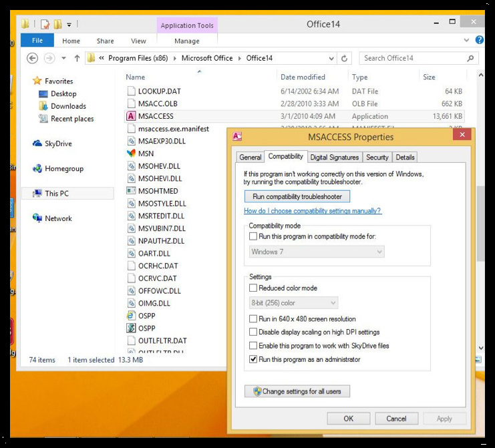Open Customize Quick Access Toolbar dropdown

(x=69, y=24)
